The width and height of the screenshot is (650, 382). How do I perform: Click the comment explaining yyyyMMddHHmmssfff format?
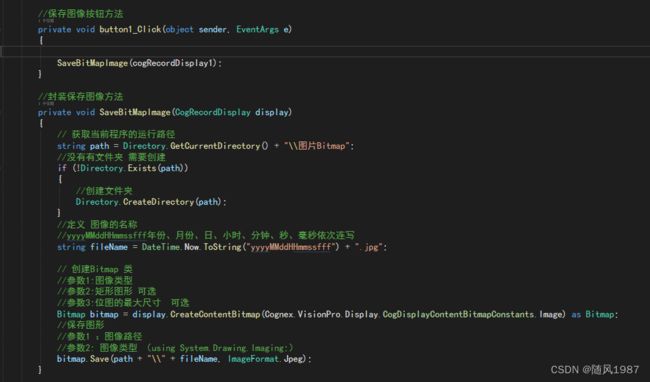click(x=206, y=235)
